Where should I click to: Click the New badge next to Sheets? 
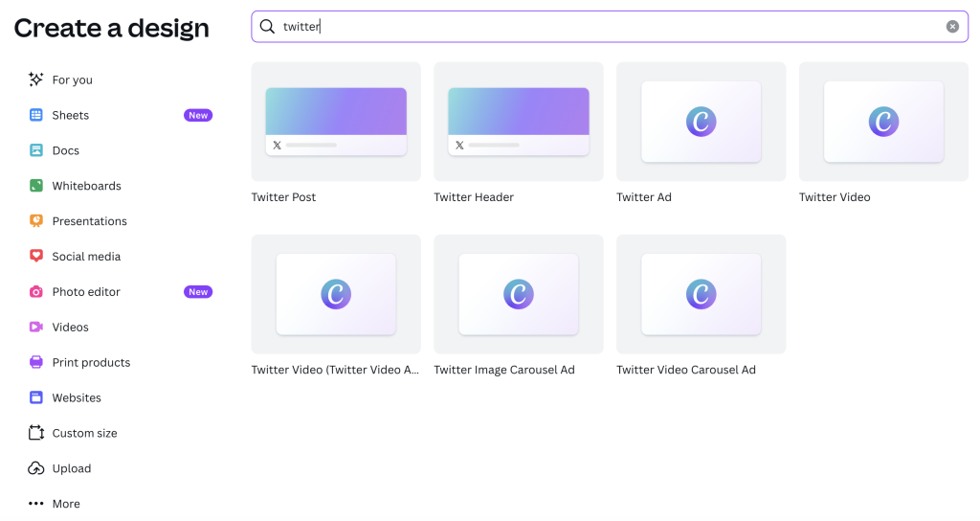click(x=198, y=115)
